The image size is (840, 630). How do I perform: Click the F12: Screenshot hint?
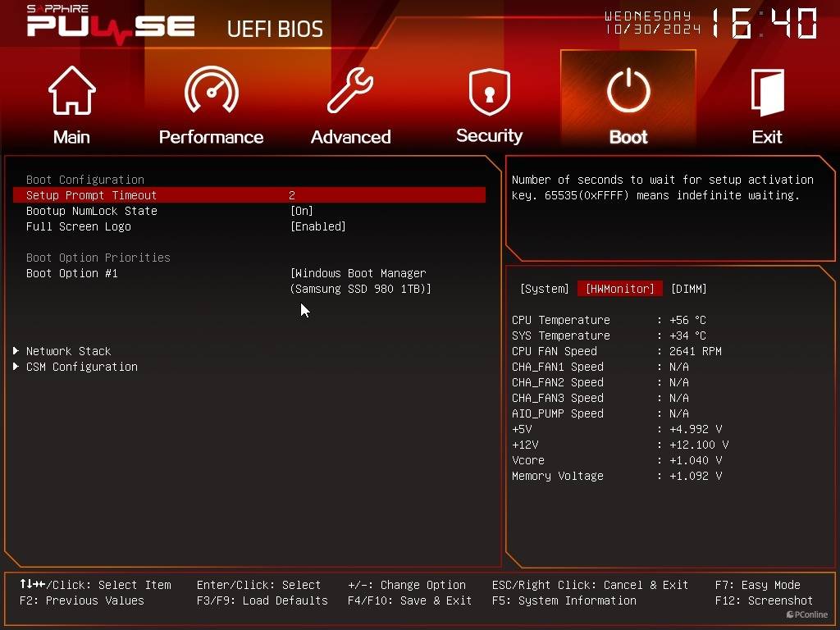764,600
